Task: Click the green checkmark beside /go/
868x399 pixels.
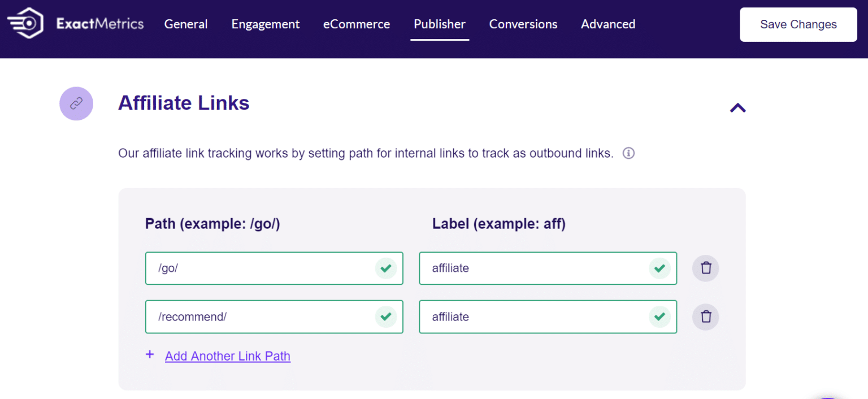Action: (x=387, y=268)
